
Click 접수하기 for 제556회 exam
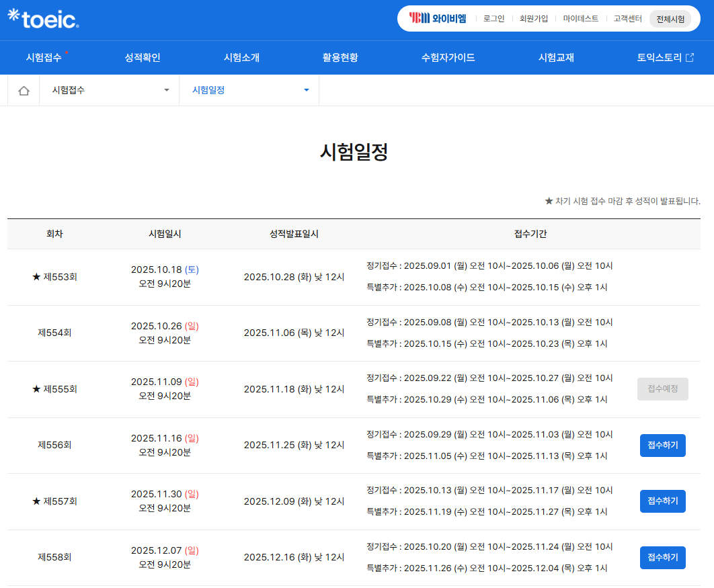(x=662, y=446)
